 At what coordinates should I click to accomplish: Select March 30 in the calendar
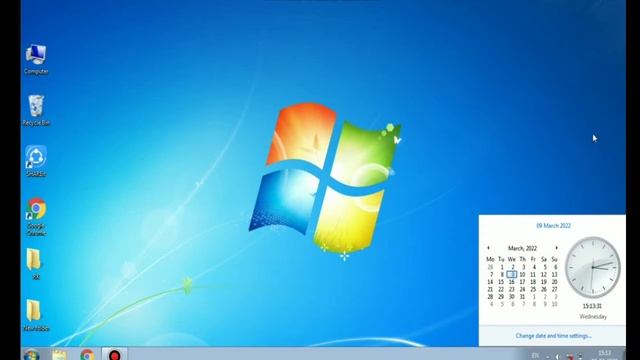pyautogui.click(x=511, y=297)
